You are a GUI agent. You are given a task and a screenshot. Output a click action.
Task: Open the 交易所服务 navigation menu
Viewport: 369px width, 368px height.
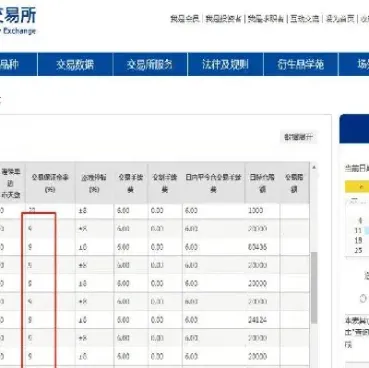(150, 64)
